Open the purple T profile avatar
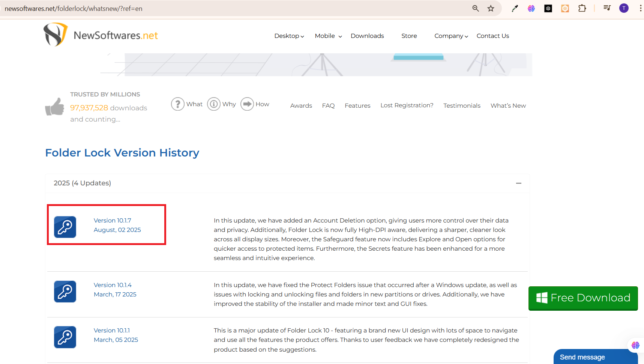The height and width of the screenshot is (364, 644). click(624, 8)
